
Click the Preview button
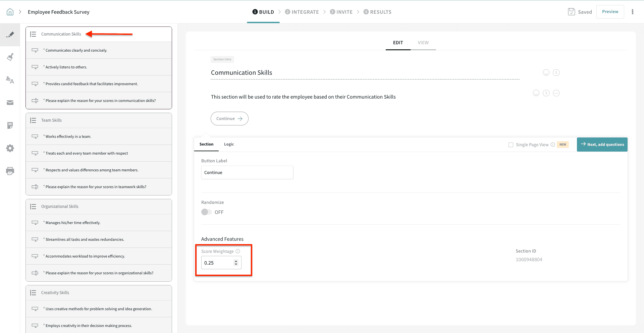[x=610, y=12]
